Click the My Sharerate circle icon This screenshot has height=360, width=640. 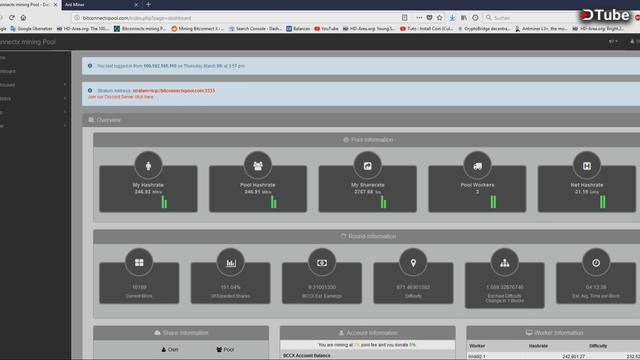tap(367, 165)
